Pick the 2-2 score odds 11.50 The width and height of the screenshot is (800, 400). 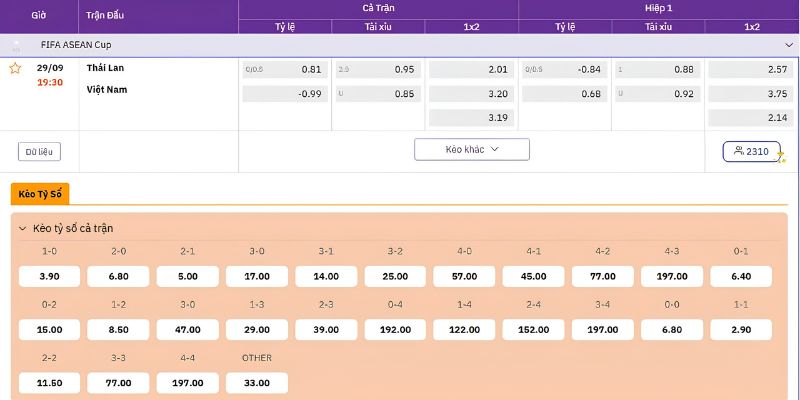coord(49,383)
